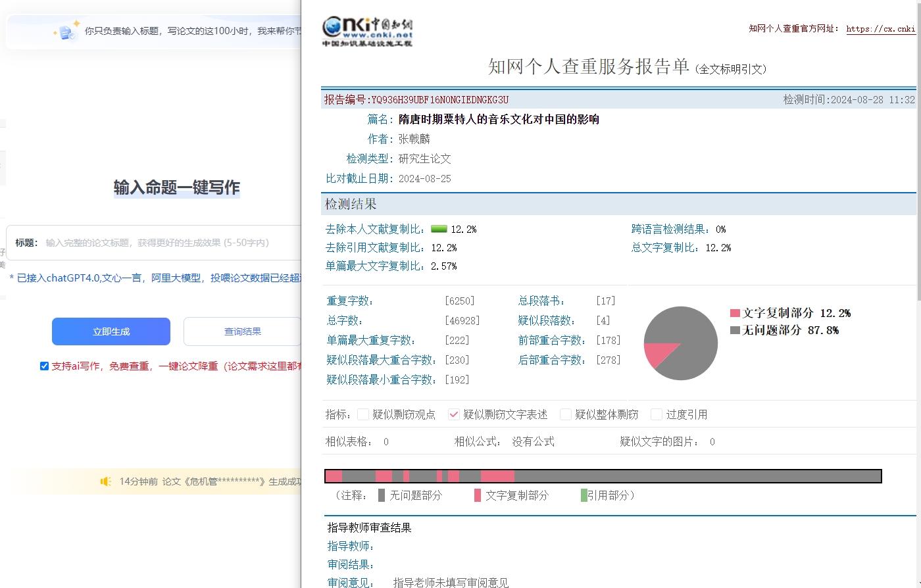The width and height of the screenshot is (921, 588).
Task: Click the 重复字数 value [6250]
Action: [460, 301]
